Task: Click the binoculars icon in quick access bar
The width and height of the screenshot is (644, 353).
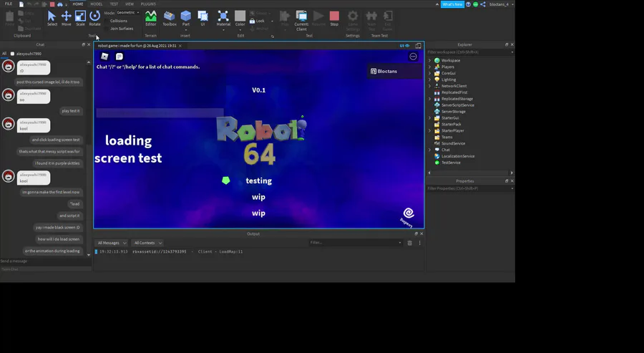Action: pos(60,4)
